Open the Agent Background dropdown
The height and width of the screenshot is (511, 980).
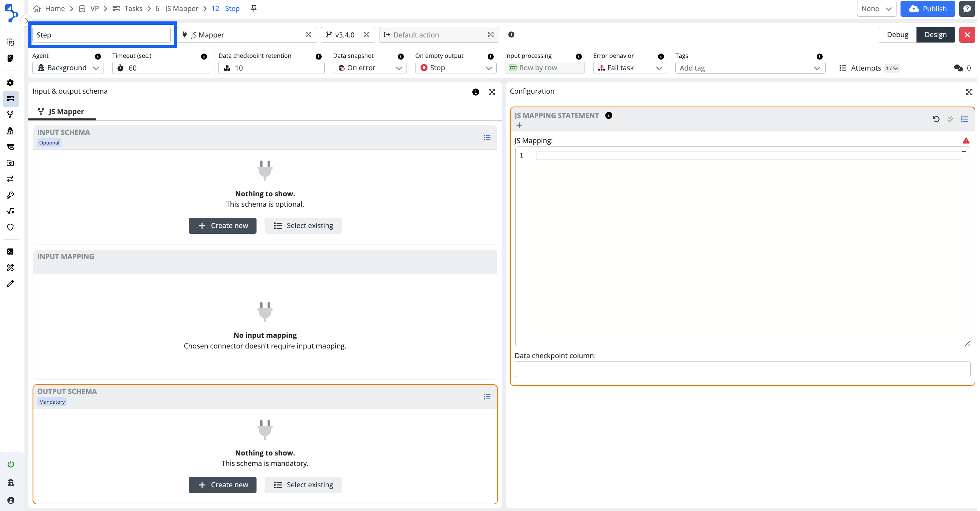[x=68, y=68]
